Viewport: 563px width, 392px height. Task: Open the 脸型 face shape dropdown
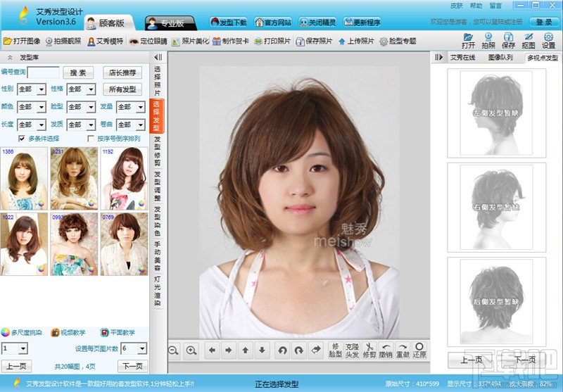point(81,107)
